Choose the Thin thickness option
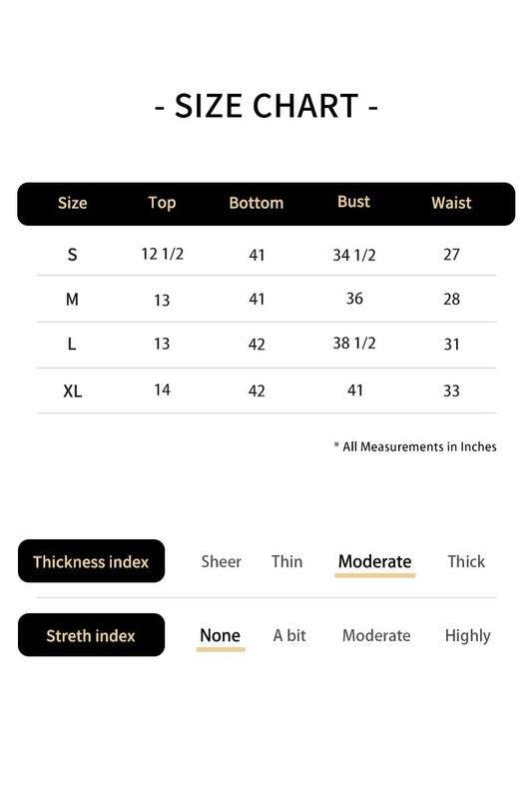This screenshot has width=532, height=799. pyautogui.click(x=286, y=561)
